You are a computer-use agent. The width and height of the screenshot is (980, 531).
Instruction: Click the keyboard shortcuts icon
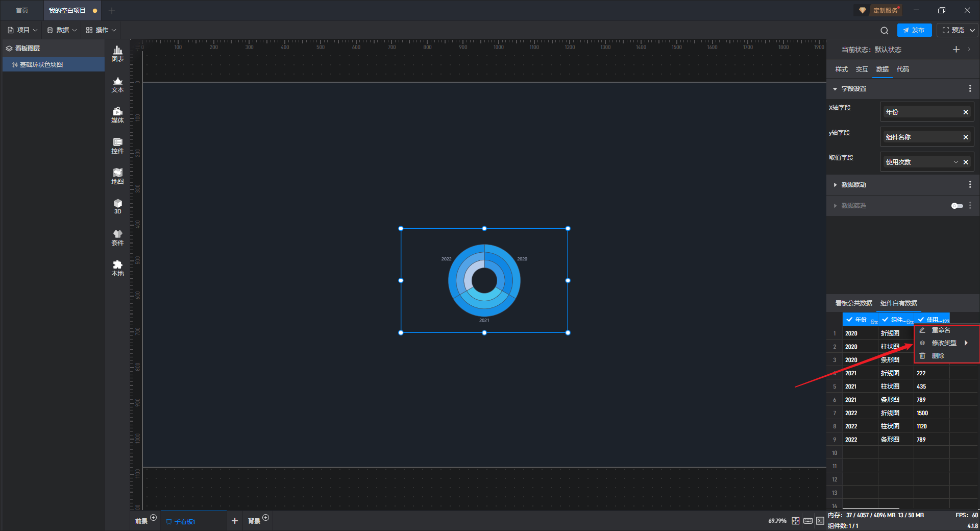click(808, 521)
